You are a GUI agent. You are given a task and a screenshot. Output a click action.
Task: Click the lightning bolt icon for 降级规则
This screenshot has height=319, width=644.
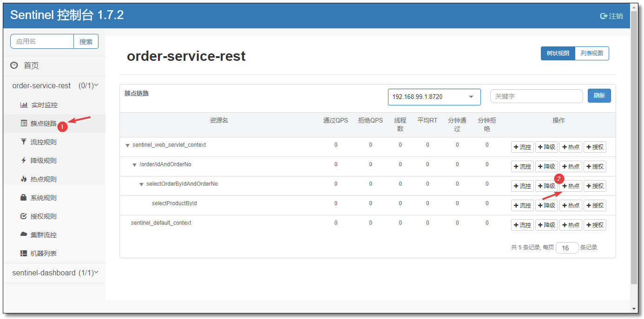(x=24, y=160)
